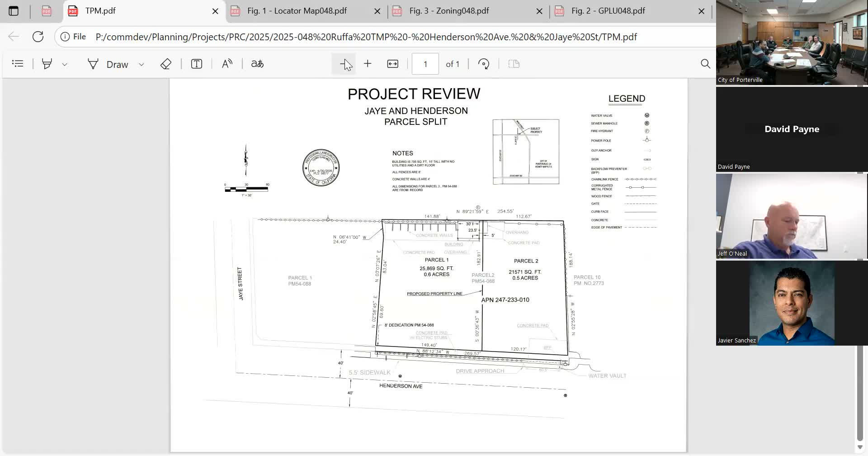
Task: Select Javier Sanchez's video tile
Action: [791, 303]
